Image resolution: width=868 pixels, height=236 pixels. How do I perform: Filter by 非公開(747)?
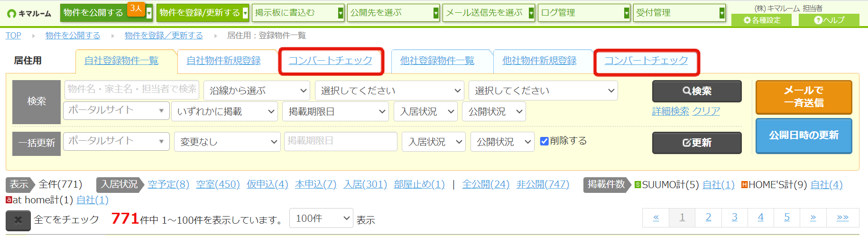point(543,184)
